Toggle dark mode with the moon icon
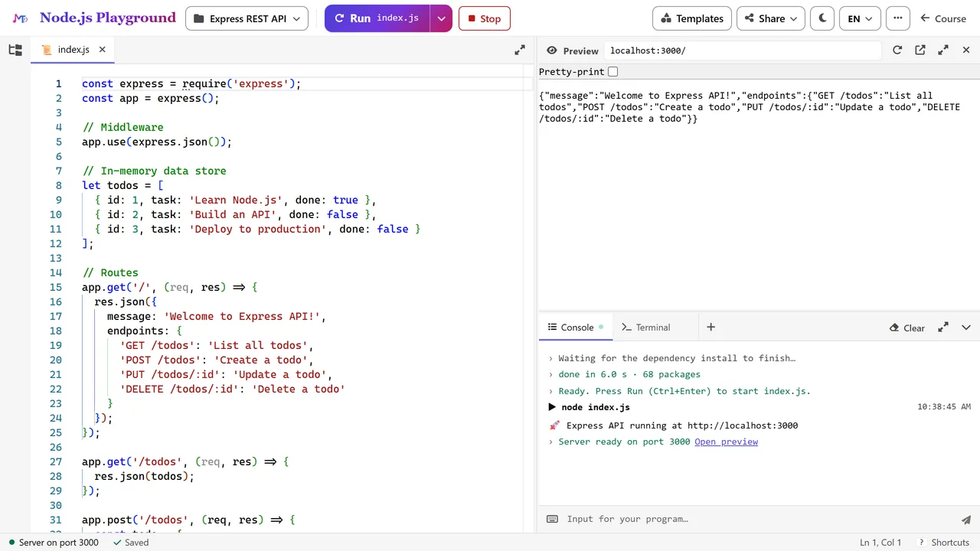This screenshot has height=551, width=980. click(822, 18)
